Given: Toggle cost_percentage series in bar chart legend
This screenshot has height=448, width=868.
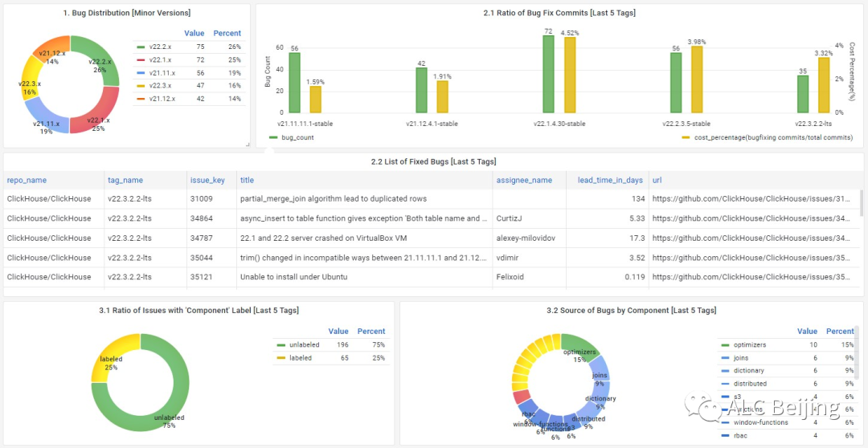Looking at the screenshot, I should [773, 137].
